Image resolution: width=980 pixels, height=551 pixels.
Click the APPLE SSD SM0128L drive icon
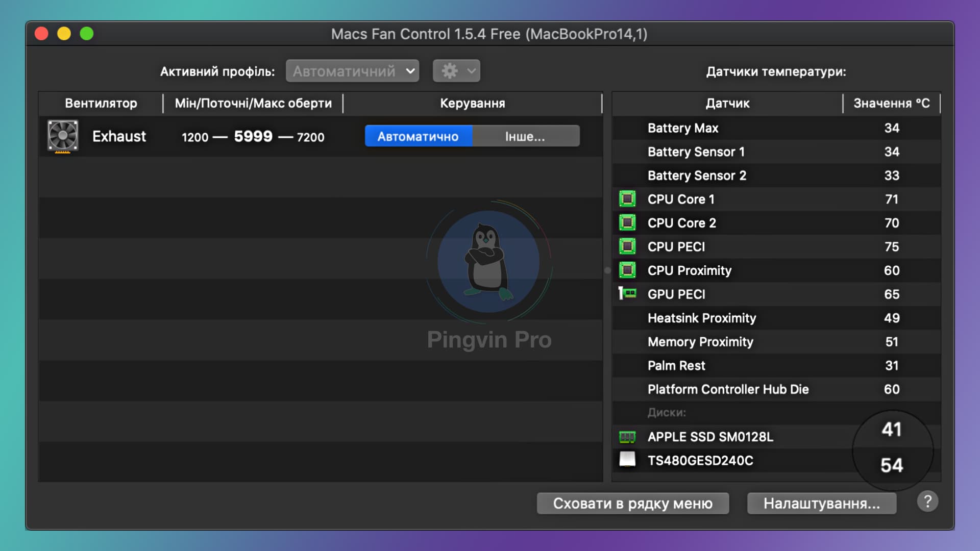627,437
